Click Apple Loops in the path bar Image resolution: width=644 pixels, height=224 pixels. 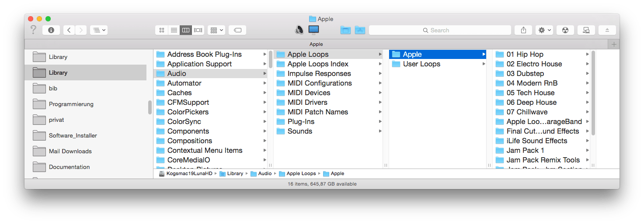click(x=297, y=173)
